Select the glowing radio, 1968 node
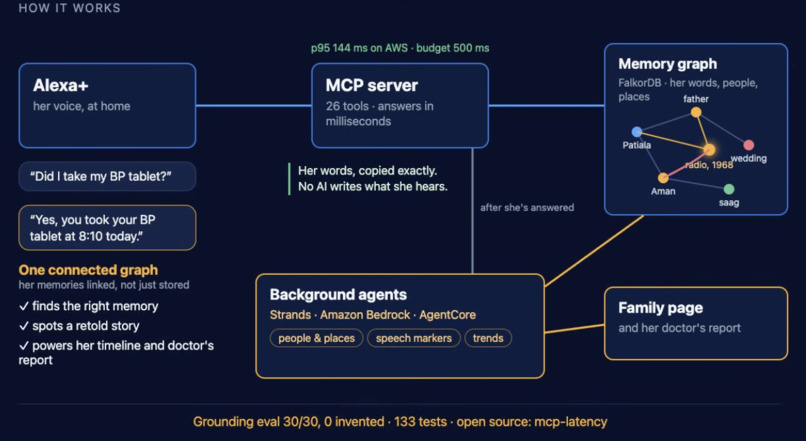Image resolution: width=806 pixels, height=441 pixels. 709,150
